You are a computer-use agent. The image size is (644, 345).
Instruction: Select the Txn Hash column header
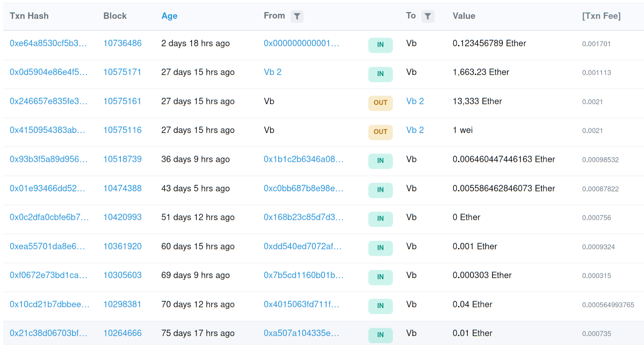point(29,16)
